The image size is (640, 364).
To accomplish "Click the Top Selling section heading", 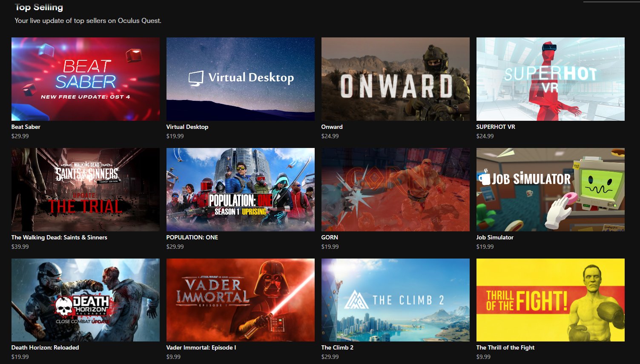I will click(39, 7).
